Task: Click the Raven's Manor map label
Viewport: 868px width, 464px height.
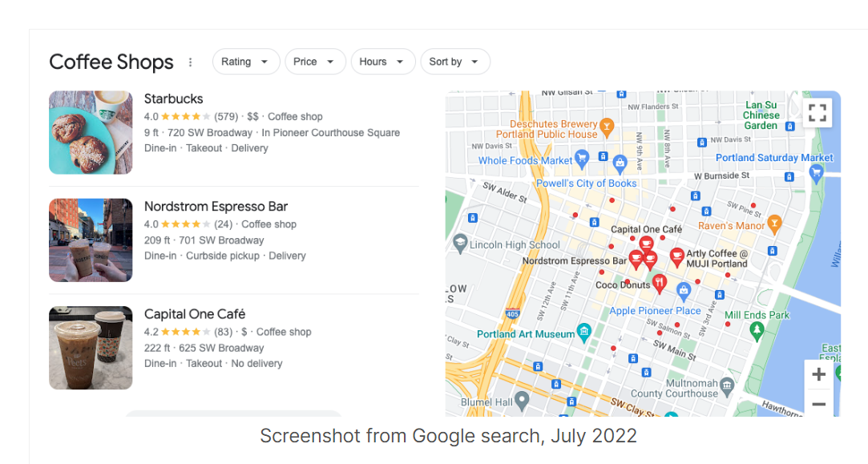Action: coord(731,226)
